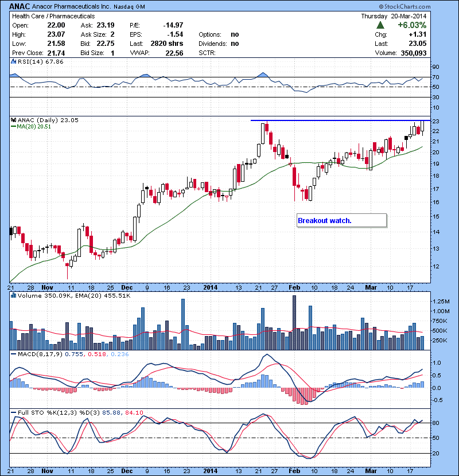Image resolution: width=459 pixels, height=476 pixels.
Task: Click the Breakout watch annotation box
Action: [x=342, y=220]
